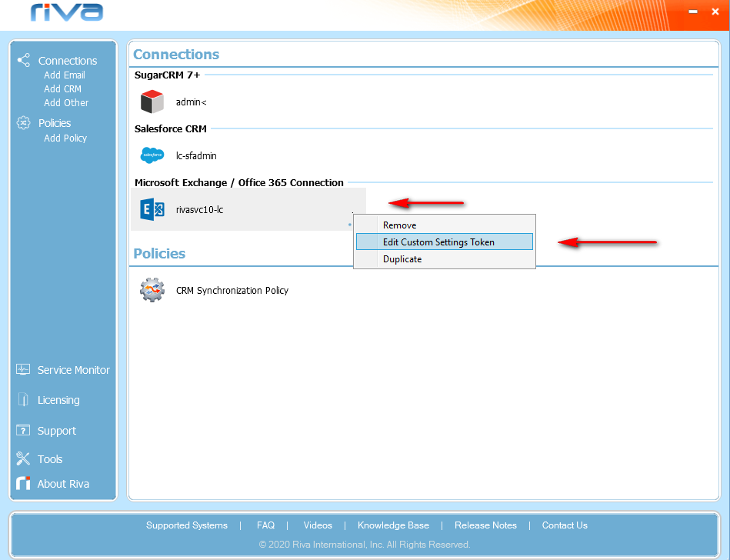Click the CRM Synchronization Policy gear icon
The width and height of the screenshot is (730, 560).
[x=152, y=290]
